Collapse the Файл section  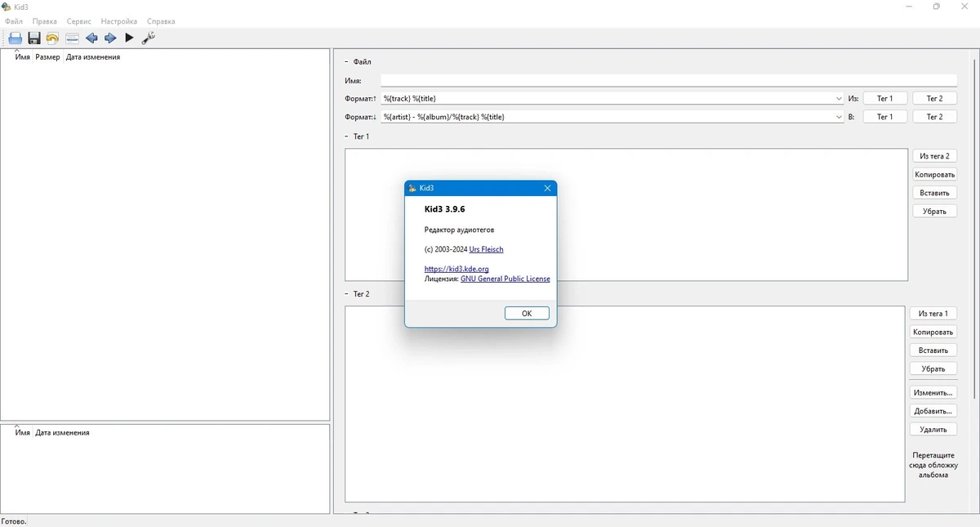346,62
